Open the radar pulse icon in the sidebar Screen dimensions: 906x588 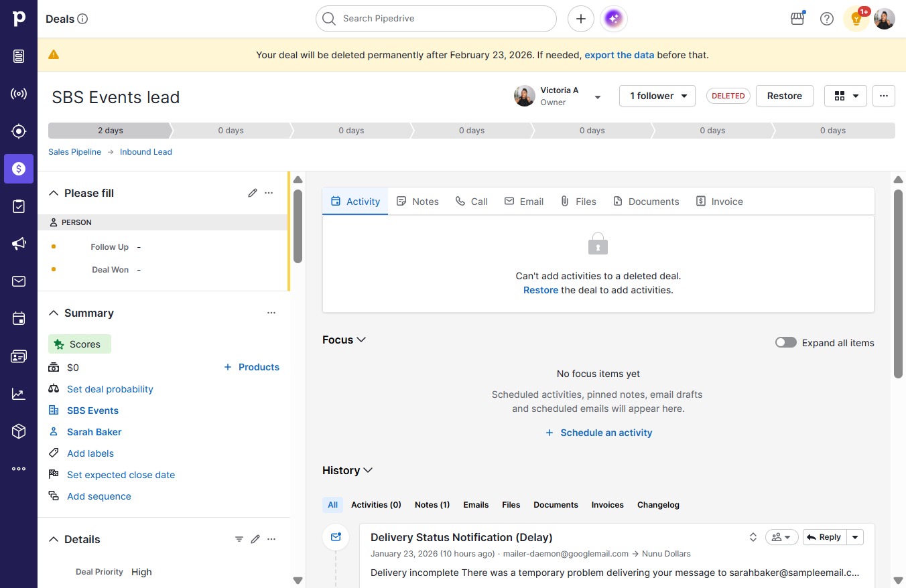click(19, 94)
